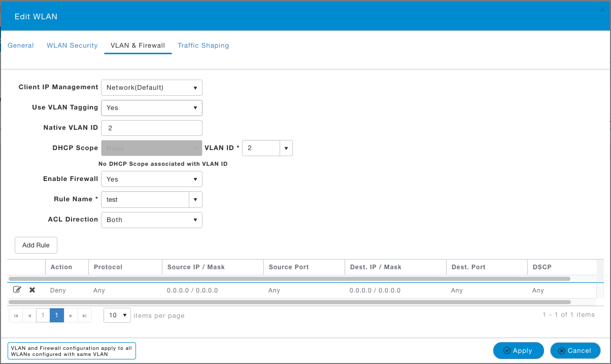
Task: Open the Use VLAN Tagging dropdown
Action: pyautogui.click(x=194, y=107)
